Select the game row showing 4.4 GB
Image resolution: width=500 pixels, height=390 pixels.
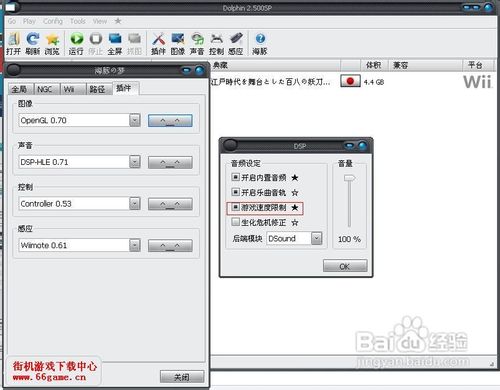[353, 82]
